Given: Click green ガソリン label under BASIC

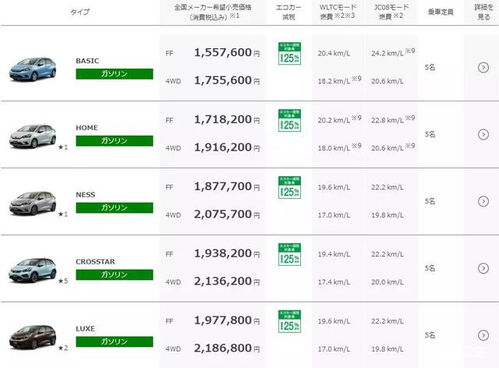Looking at the screenshot, I should point(114,74).
